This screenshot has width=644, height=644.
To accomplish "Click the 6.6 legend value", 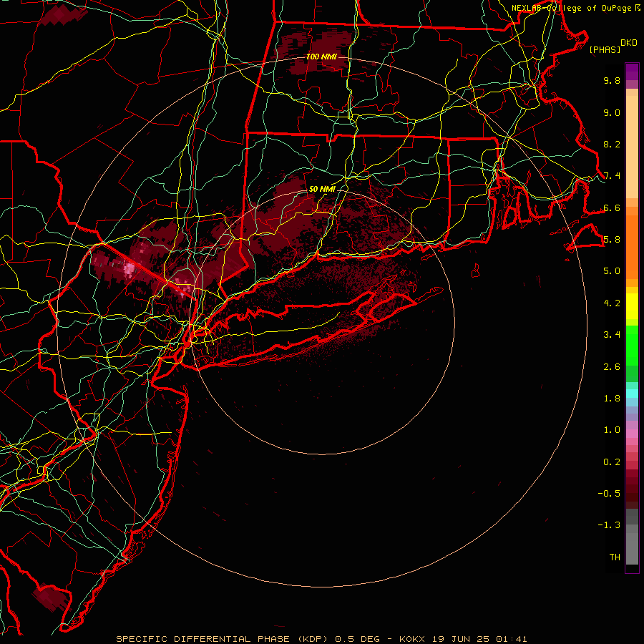I will [x=612, y=208].
